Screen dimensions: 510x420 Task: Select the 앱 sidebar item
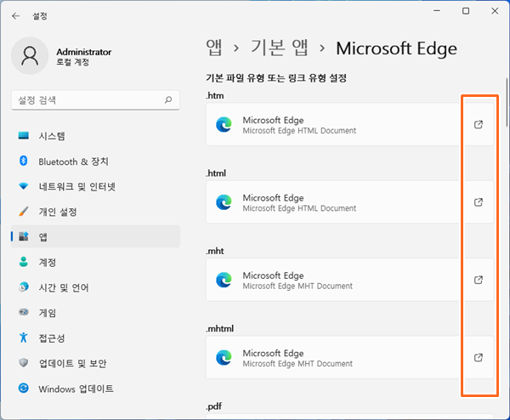(95, 236)
